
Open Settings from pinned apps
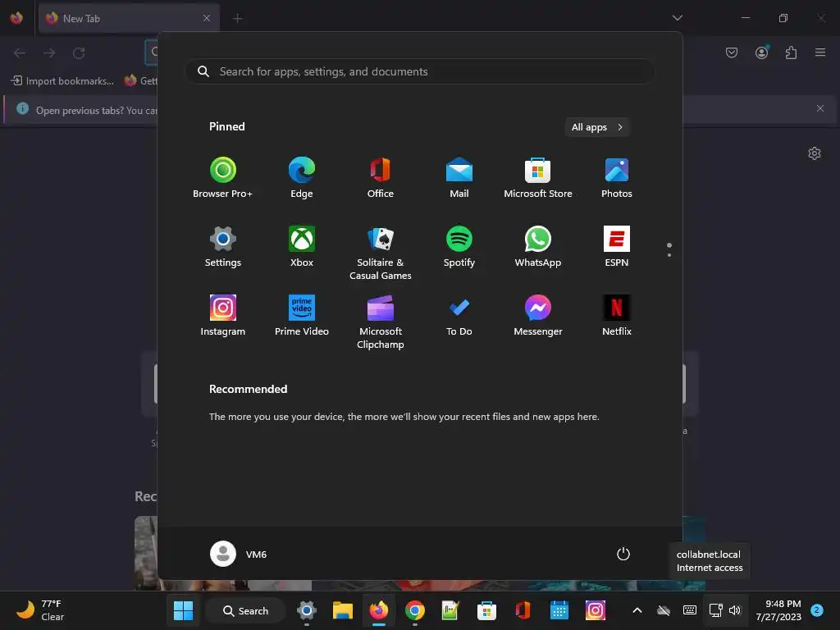(223, 246)
